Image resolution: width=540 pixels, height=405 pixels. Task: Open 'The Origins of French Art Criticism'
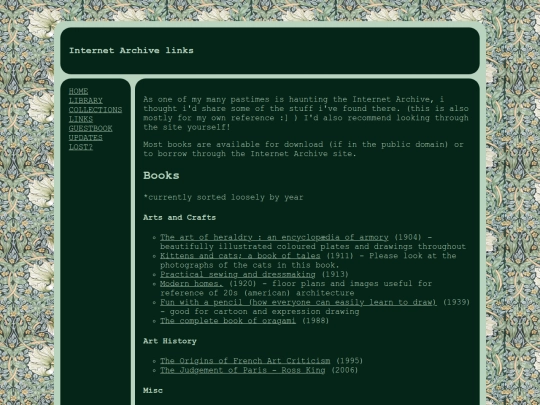245,361
